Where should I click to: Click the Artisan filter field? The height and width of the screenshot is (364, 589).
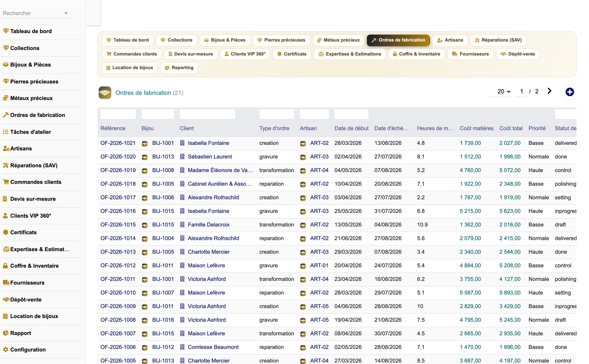coord(314,114)
